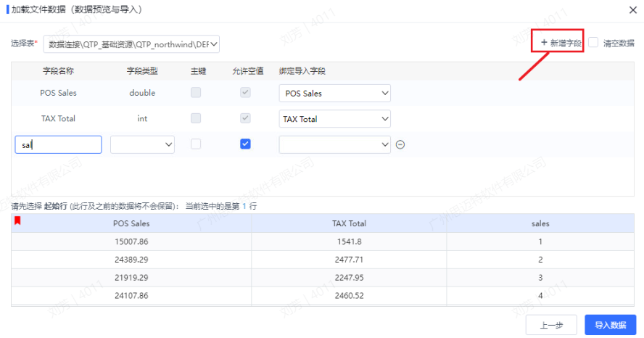
Task: Toggle the 清空数据 checkbox
Action: coord(593,42)
